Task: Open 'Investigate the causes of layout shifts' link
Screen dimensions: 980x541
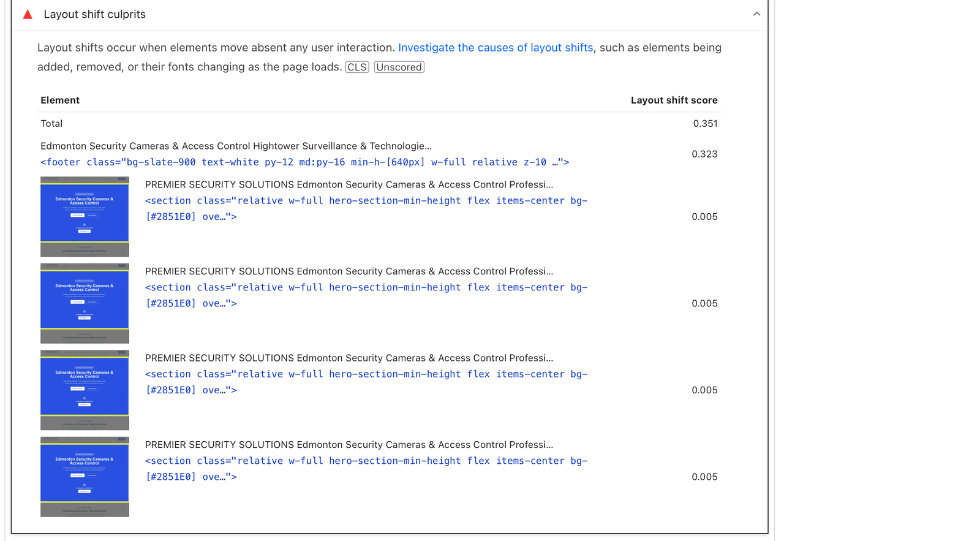Action: (x=495, y=48)
